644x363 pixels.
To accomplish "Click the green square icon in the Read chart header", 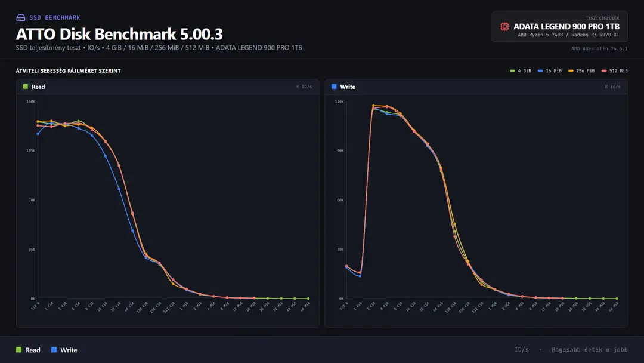I will click(26, 87).
